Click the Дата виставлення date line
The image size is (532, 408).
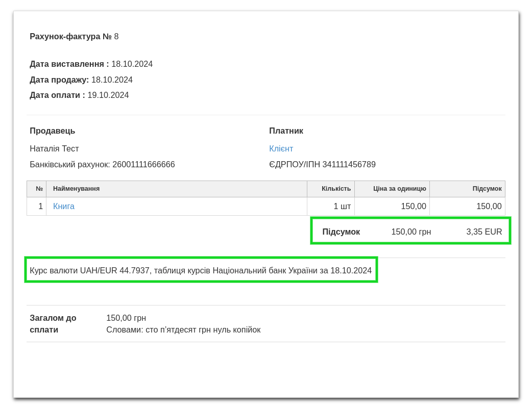click(x=91, y=64)
